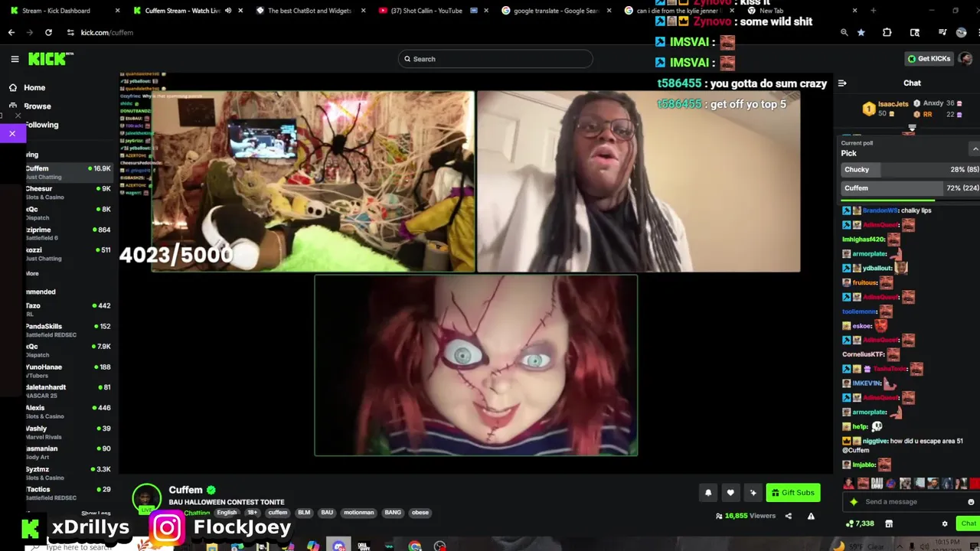Open YunoHanae channel in sidebar

click(67, 371)
